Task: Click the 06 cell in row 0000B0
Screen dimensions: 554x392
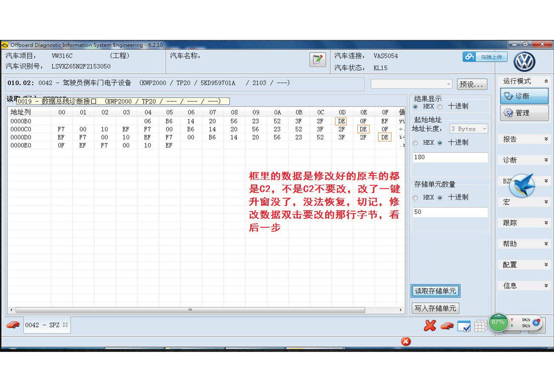Action: coord(148,121)
